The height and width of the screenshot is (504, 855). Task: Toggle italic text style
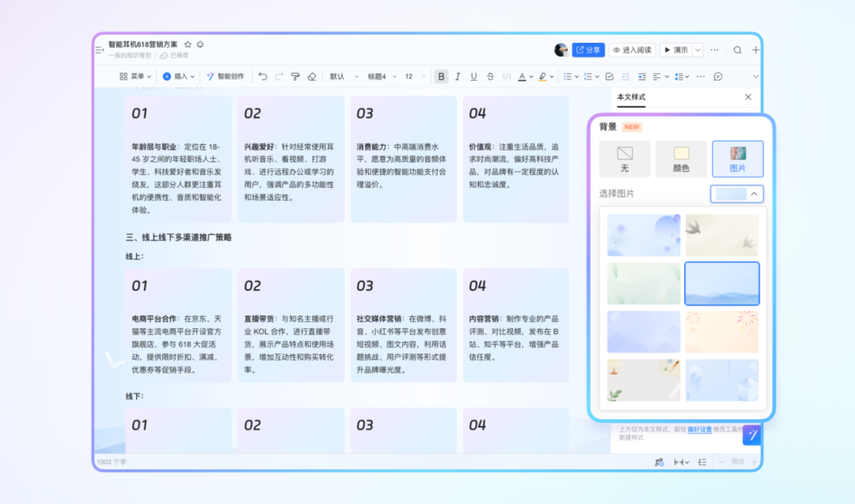click(x=458, y=77)
